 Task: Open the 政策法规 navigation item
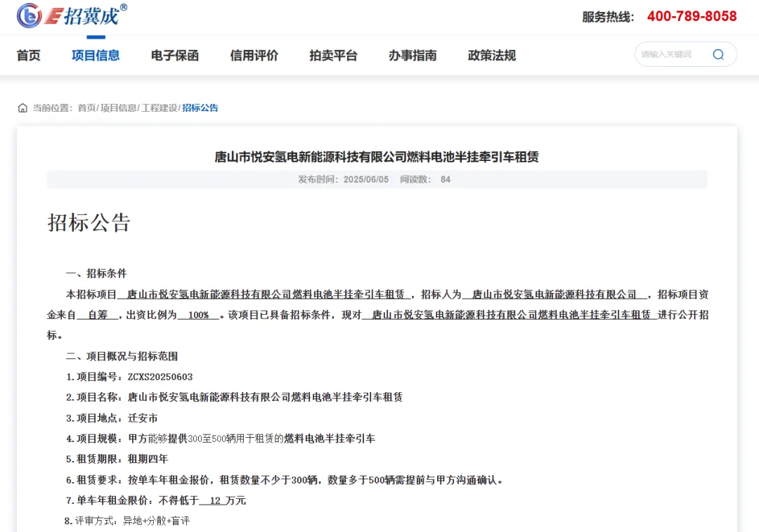pos(492,56)
